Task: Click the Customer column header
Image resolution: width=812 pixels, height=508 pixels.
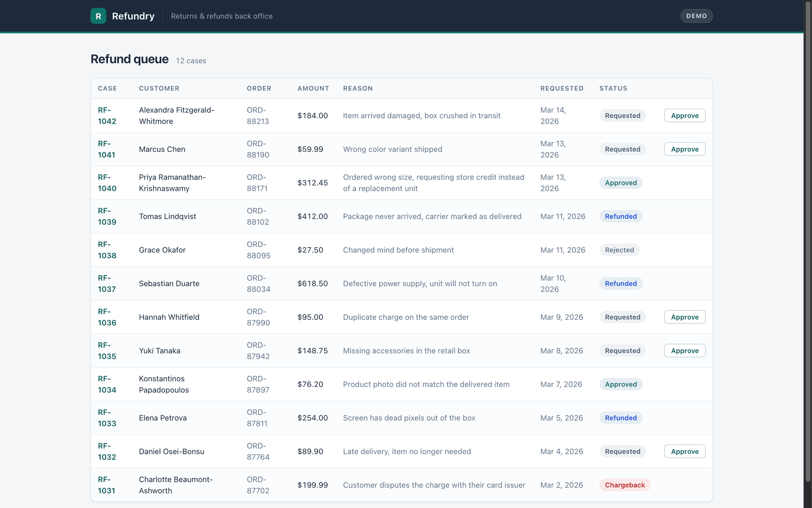Action: click(159, 88)
